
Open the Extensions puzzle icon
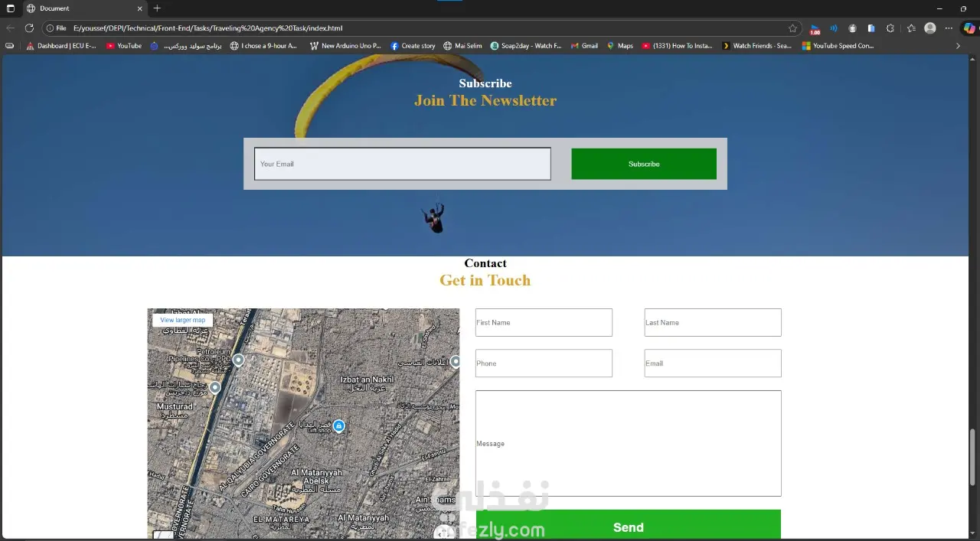coord(890,28)
